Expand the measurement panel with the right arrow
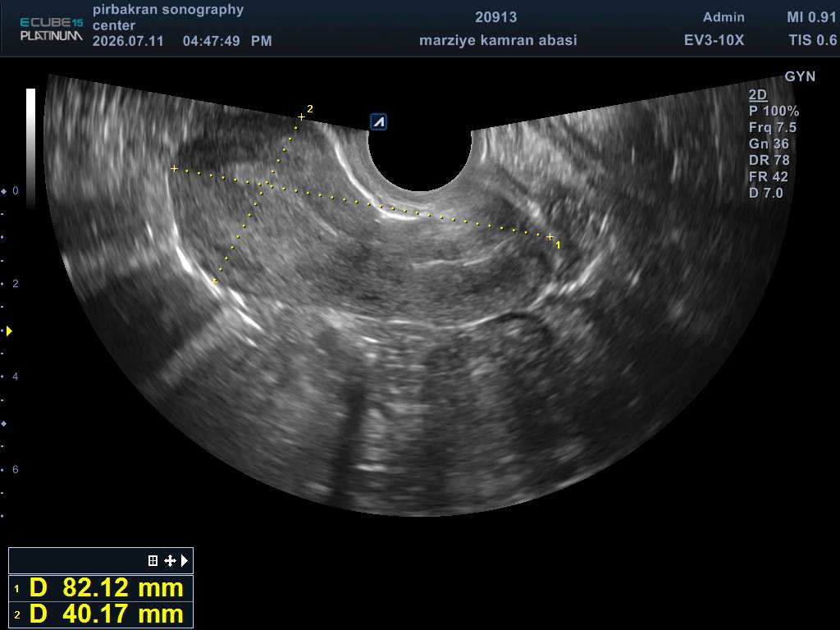The height and width of the screenshot is (630, 840). pos(185,560)
